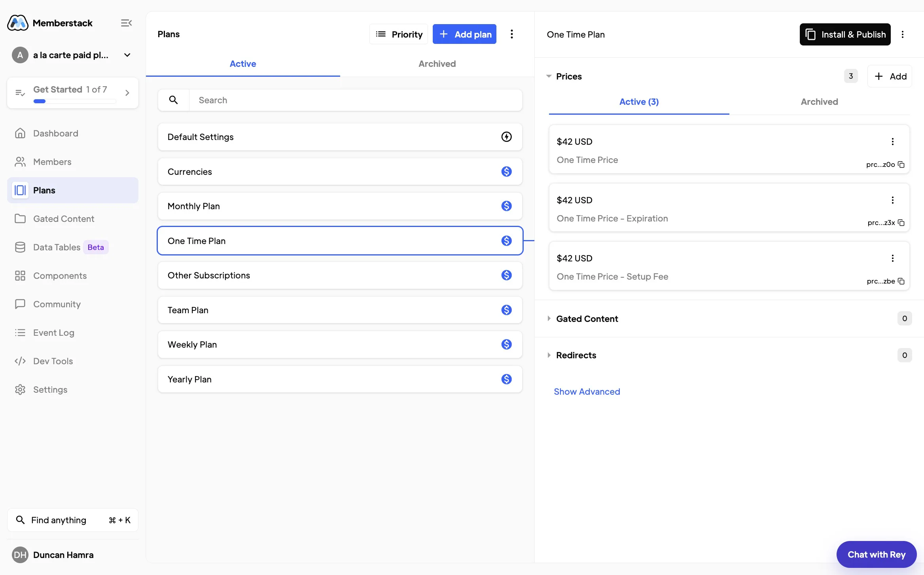
Task: Open the Priority sort dropdown
Action: point(399,34)
